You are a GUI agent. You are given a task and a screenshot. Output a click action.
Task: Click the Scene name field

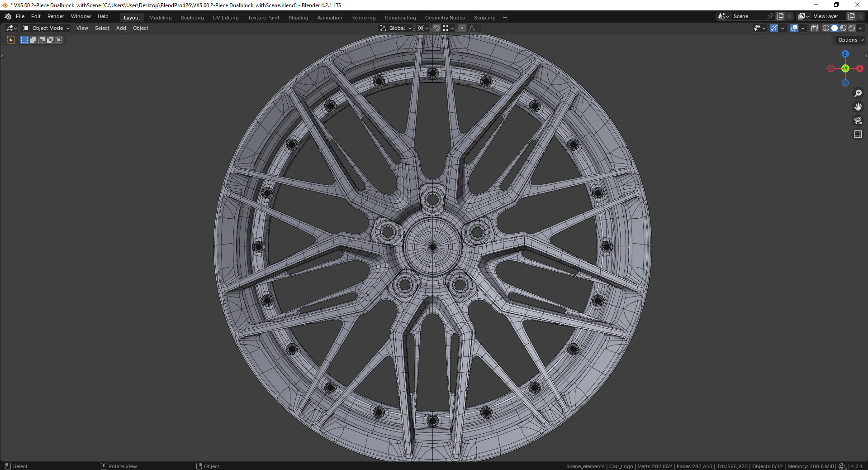click(749, 16)
